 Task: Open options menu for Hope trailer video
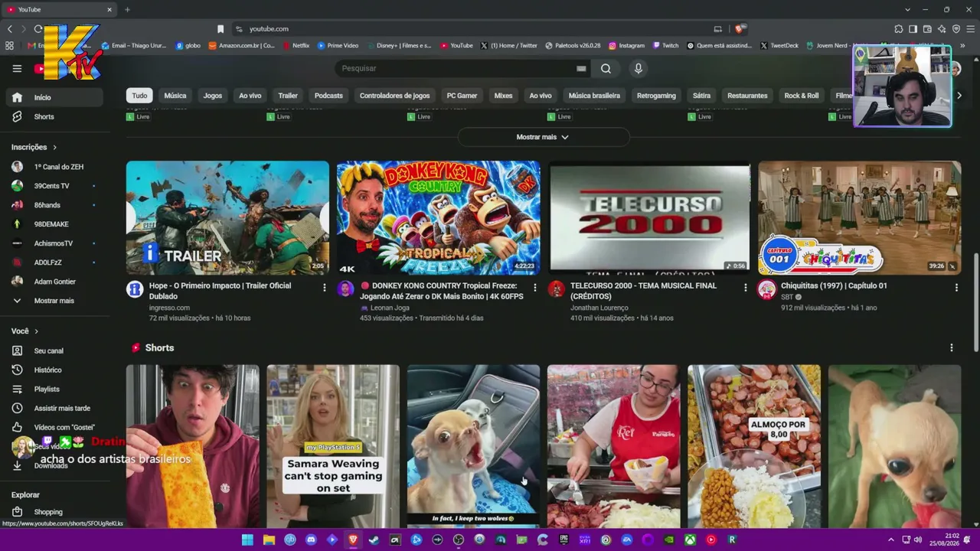pos(325,288)
